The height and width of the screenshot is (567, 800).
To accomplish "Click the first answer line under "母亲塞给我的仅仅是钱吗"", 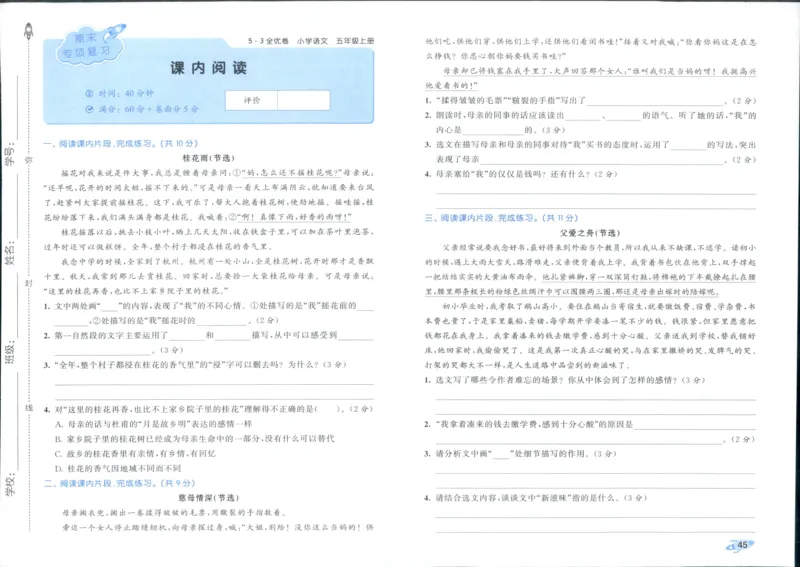I will point(595,193).
